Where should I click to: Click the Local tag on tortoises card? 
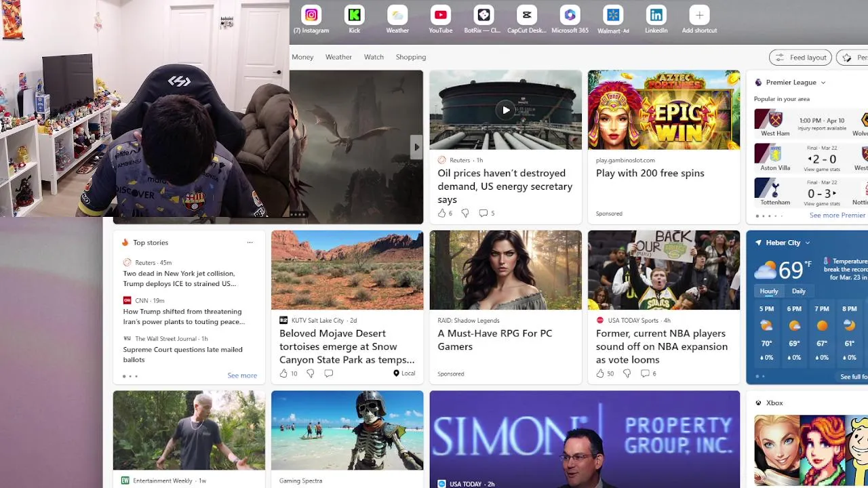404,373
